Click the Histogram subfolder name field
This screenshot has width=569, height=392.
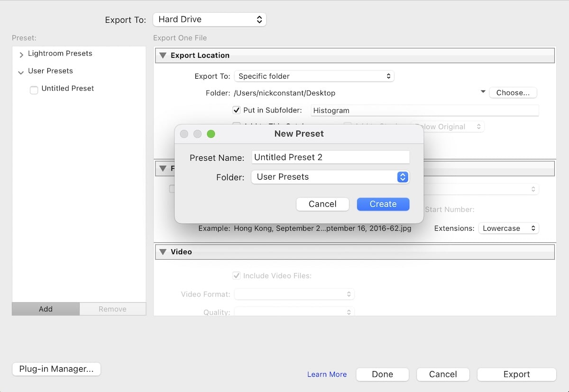[x=424, y=110]
